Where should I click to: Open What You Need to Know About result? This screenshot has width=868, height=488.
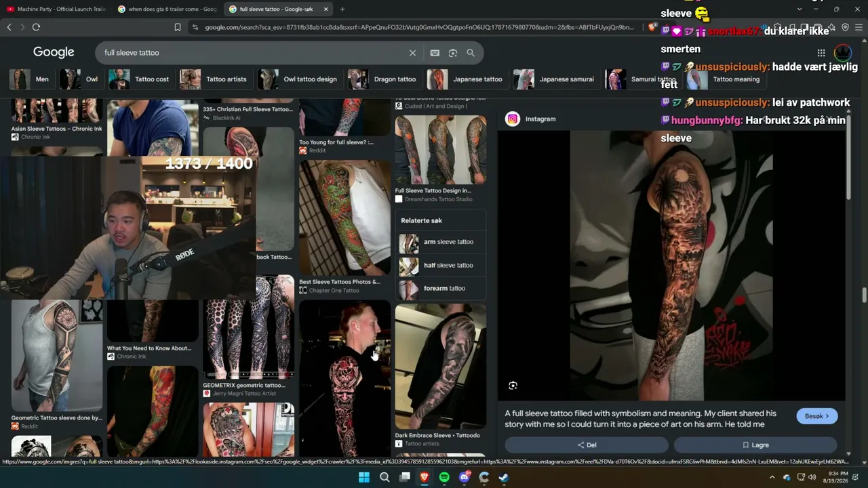(149, 348)
